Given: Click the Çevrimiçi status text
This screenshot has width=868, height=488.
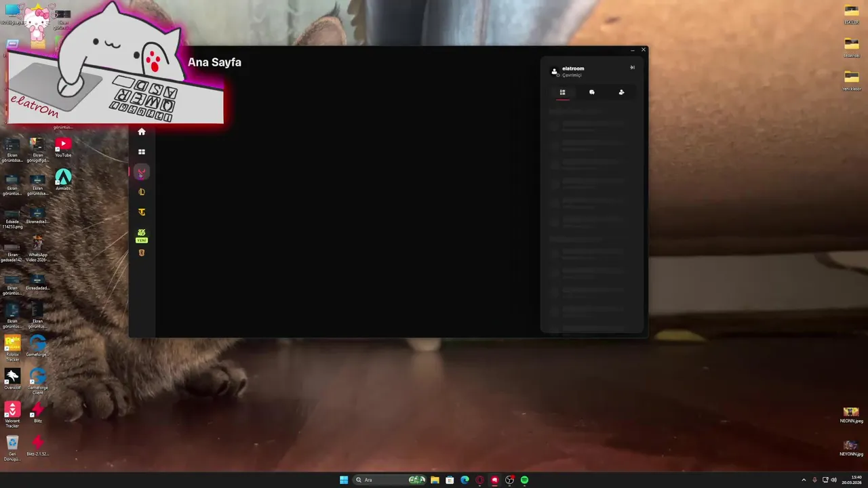Looking at the screenshot, I should pos(572,75).
